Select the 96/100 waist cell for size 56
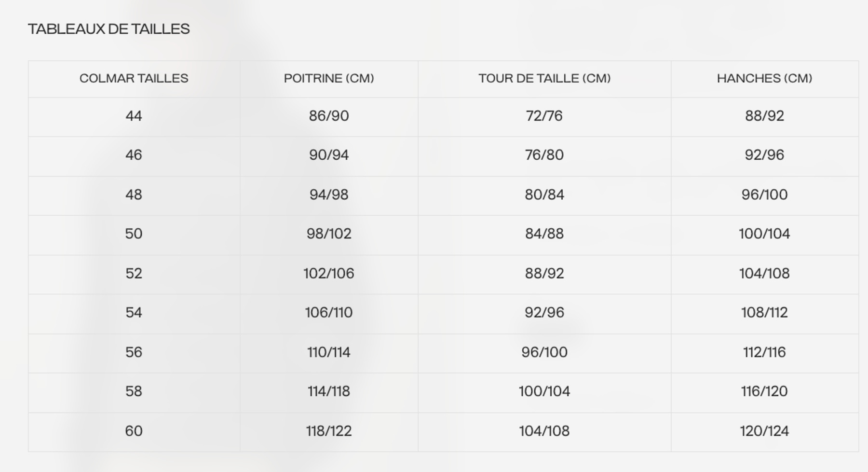This screenshot has height=472, width=868. pyautogui.click(x=544, y=352)
